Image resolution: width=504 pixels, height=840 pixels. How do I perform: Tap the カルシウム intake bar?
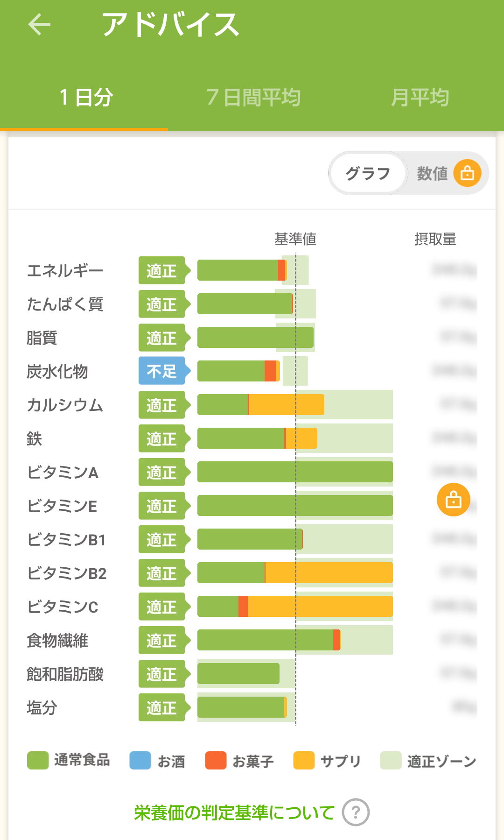(x=260, y=405)
